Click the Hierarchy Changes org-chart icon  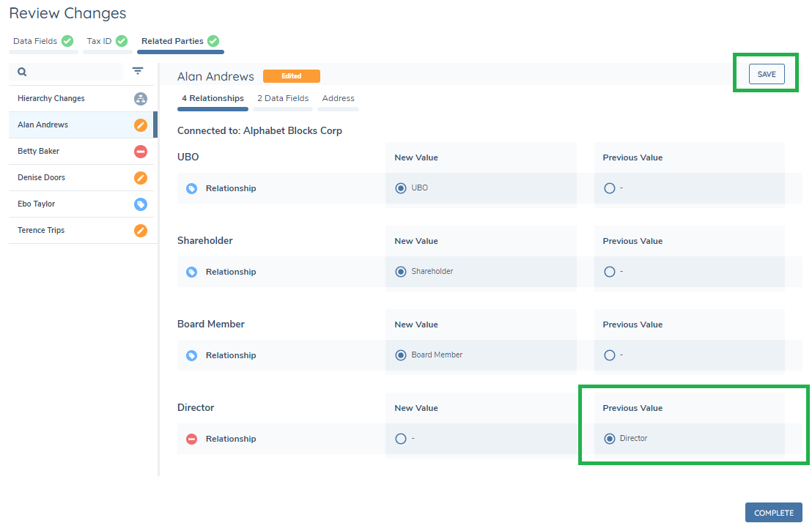tap(141, 99)
